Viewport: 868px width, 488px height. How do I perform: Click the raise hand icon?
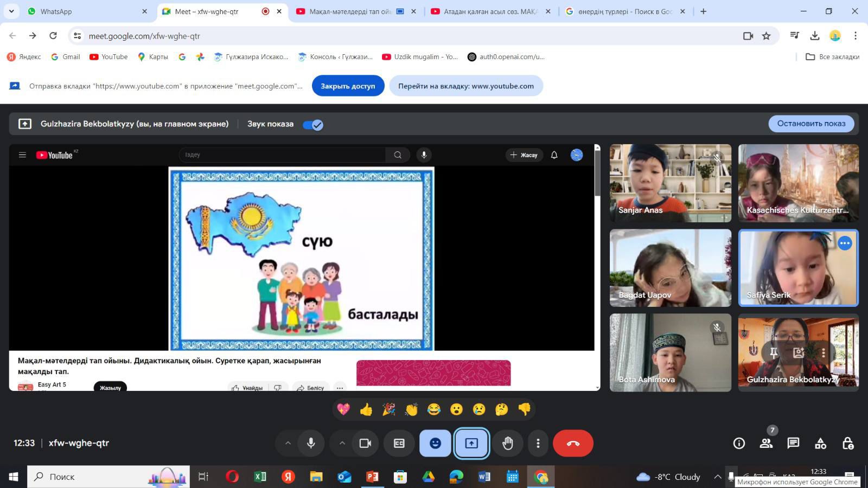[507, 443]
